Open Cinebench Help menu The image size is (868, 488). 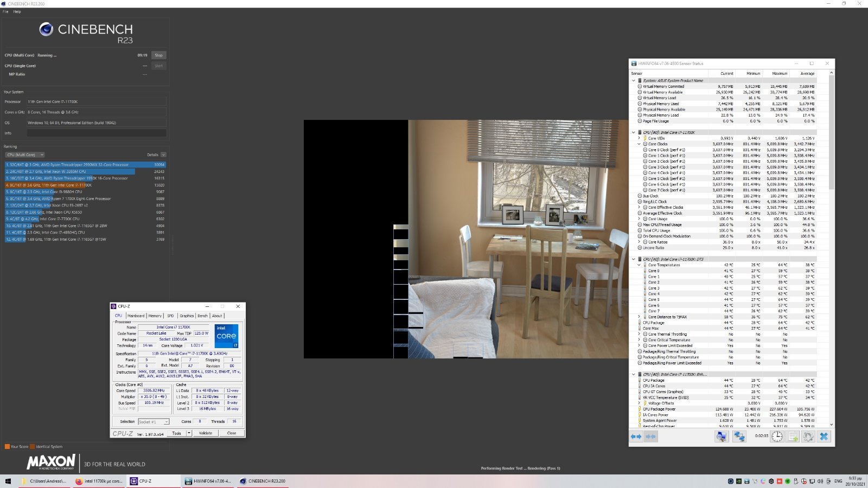click(17, 11)
